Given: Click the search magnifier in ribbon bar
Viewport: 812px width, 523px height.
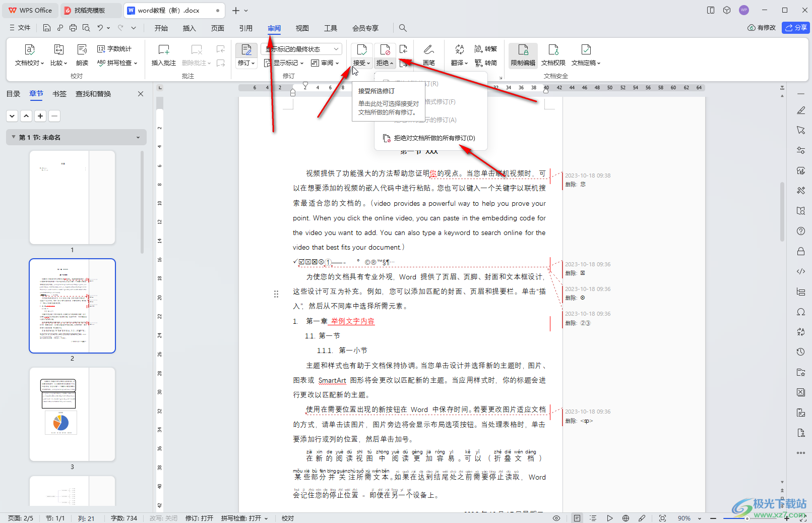Looking at the screenshot, I should [x=403, y=28].
